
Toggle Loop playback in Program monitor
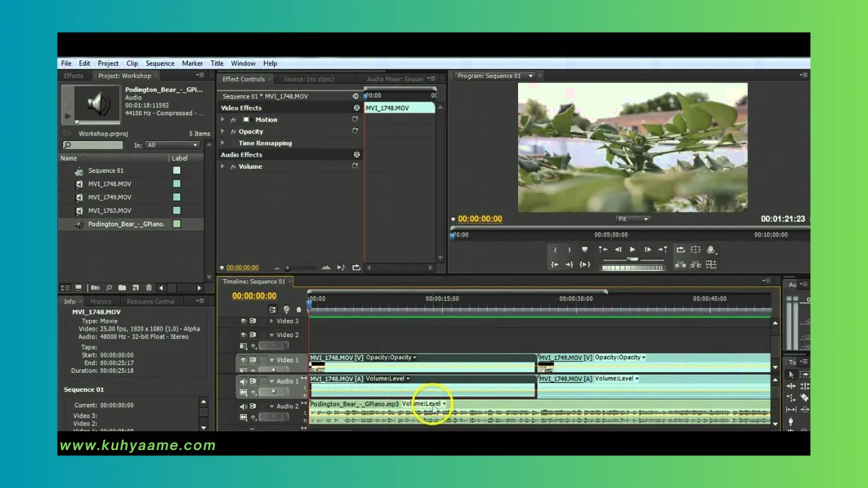coord(680,249)
